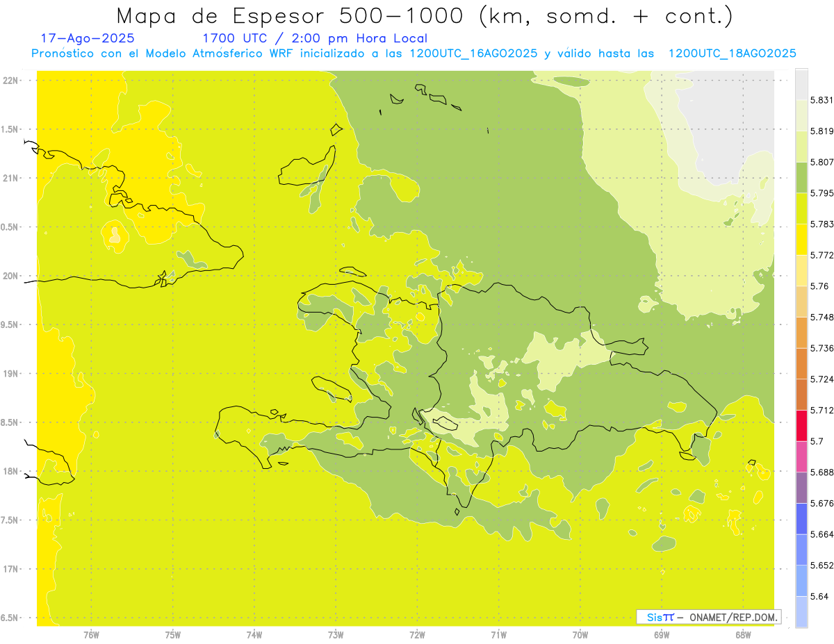This screenshot has height=644, width=834.
Task: Pick the gray legend swatch above 5.831
Action: pyautogui.click(x=801, y=84)
